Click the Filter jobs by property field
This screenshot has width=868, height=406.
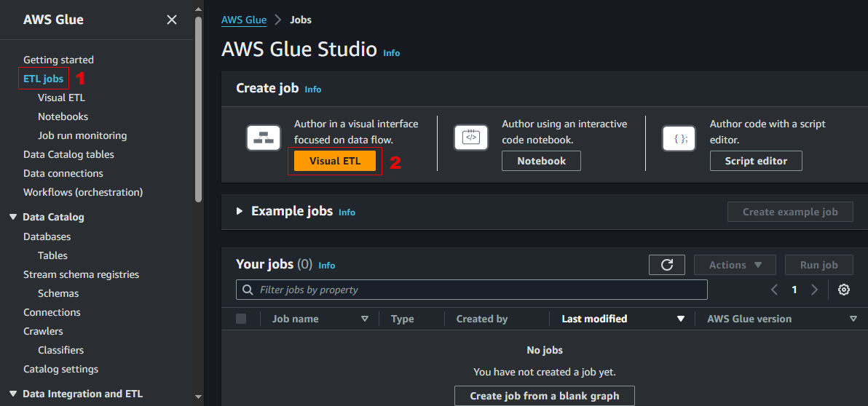[x=472, y=290]
